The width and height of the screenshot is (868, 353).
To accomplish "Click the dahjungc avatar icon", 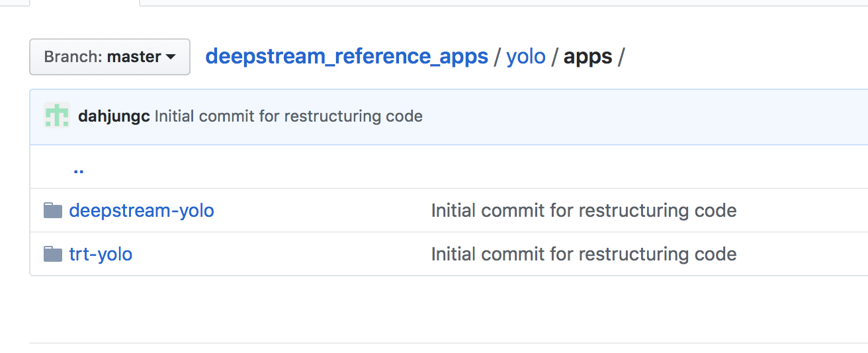I will pos(57,116).
